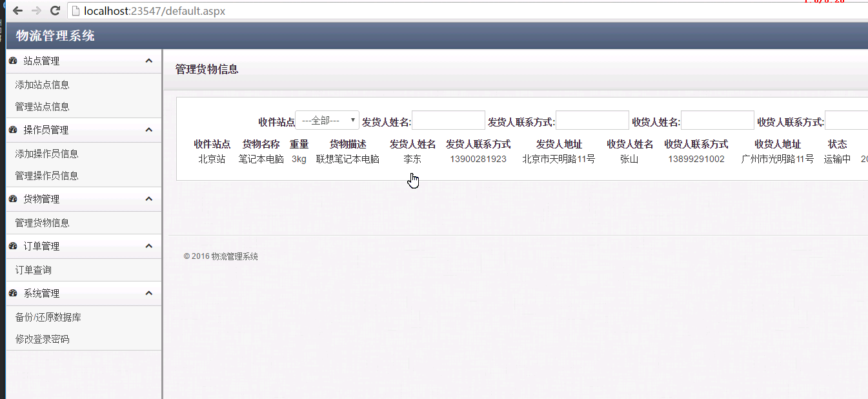Click the 运输中 status cell
Image resolution: width=868 pixels, height=399 pixels.
838,159
